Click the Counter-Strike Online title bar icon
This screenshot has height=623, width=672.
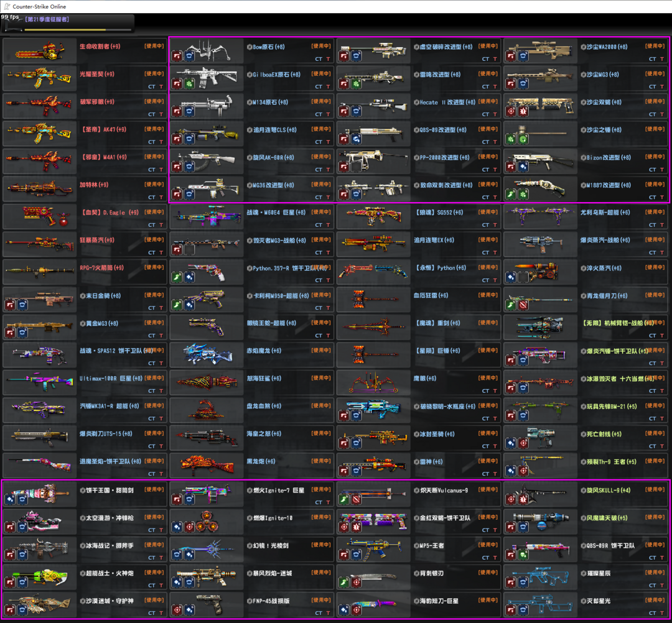click(7, 6)
